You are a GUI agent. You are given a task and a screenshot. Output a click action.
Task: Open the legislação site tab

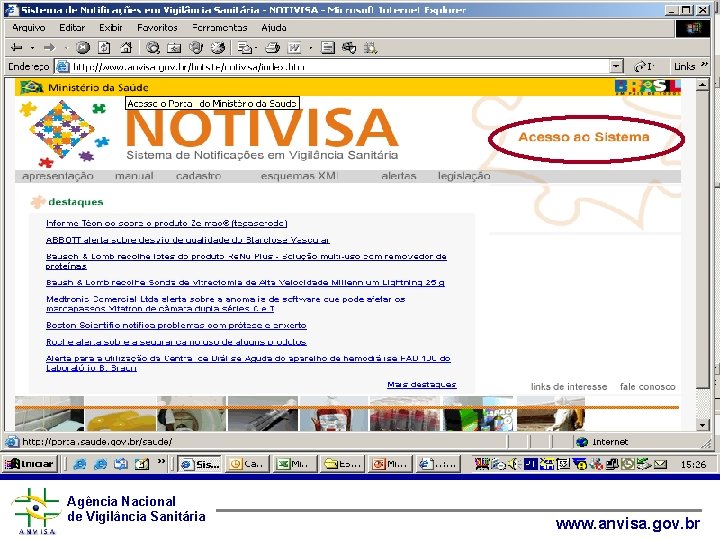(x=464, y=176)
